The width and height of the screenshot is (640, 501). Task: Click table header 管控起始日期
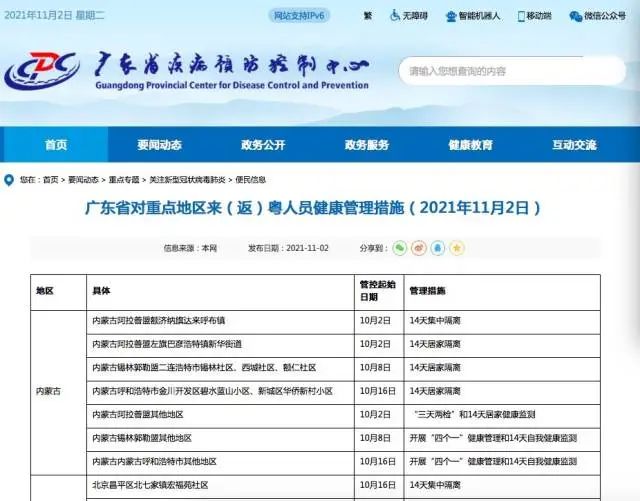[x=378, y=291]
